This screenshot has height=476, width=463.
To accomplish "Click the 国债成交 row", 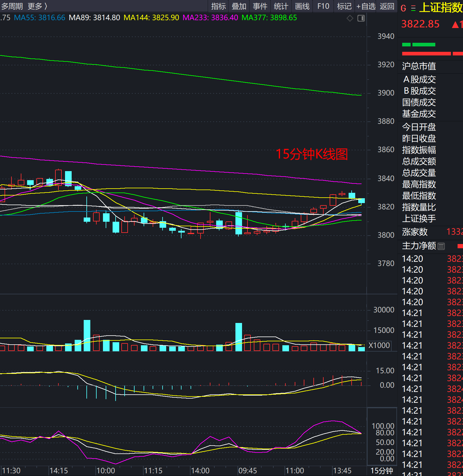I will pos(430,102).
